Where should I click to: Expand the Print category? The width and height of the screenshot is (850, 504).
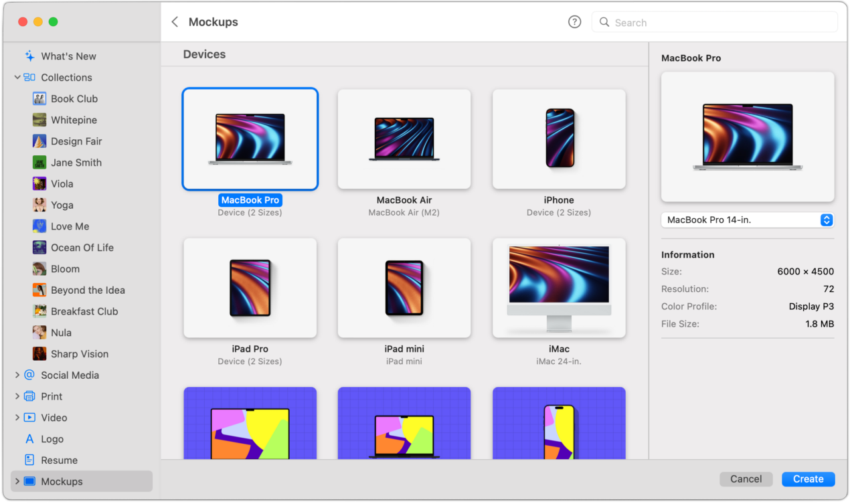point(17,396)
